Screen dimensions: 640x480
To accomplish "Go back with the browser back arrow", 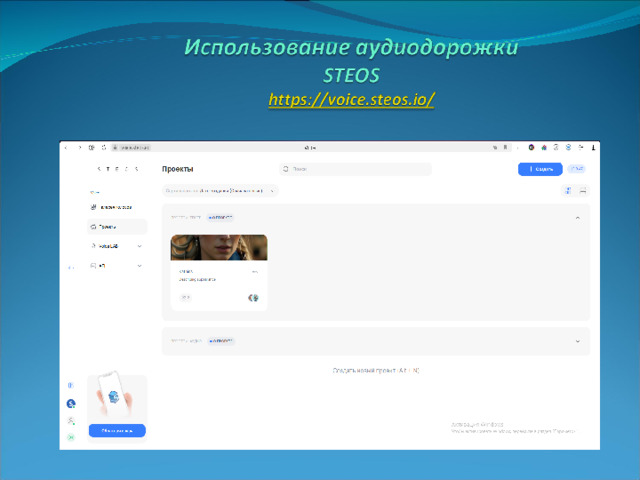I will pyautogui.click(x=66, y=147).
